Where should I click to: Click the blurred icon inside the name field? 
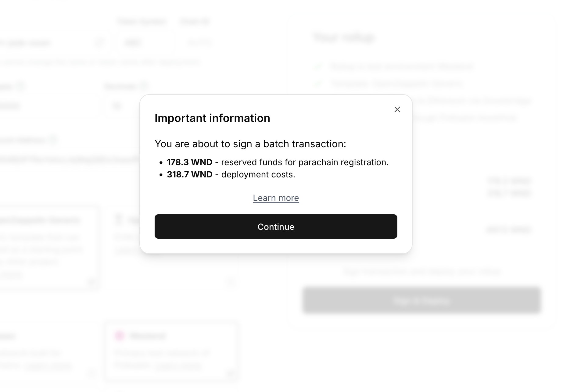point(99,42)
